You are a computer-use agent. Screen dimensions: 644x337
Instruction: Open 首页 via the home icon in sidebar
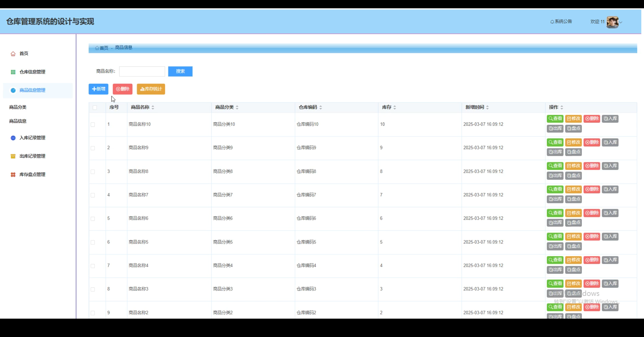tap(13, 53)
